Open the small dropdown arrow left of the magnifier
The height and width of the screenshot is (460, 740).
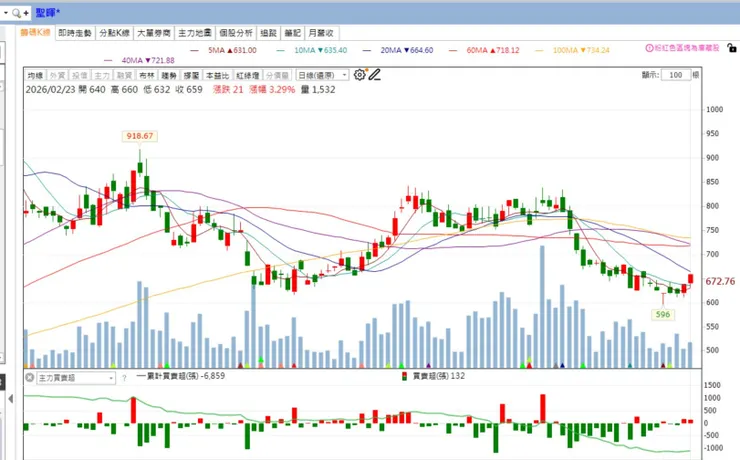pos(6,13)
